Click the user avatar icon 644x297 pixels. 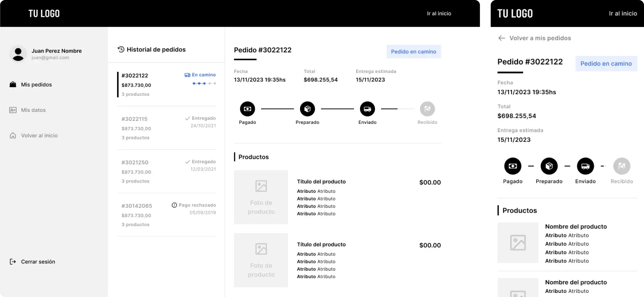(x=18, y=54)
